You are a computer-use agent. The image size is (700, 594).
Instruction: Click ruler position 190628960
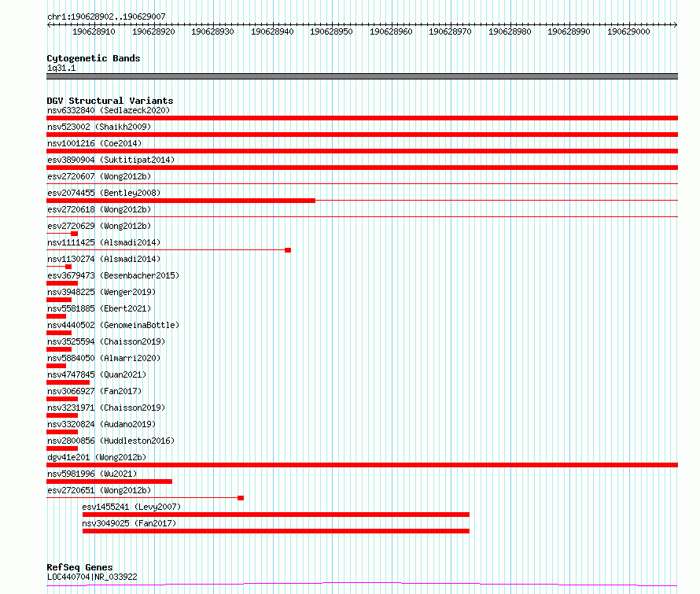(x=391, y=31)
